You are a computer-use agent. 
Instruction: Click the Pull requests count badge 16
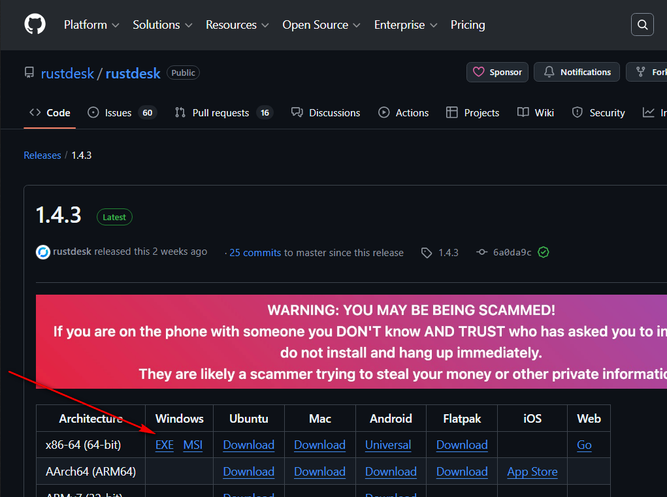click(x=265, y=113)
